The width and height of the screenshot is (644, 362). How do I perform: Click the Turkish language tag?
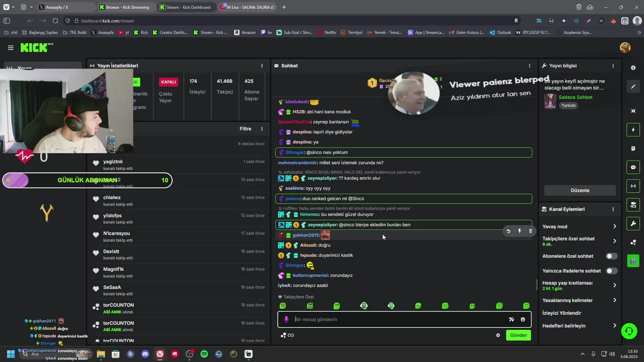(x=569, y=106)
